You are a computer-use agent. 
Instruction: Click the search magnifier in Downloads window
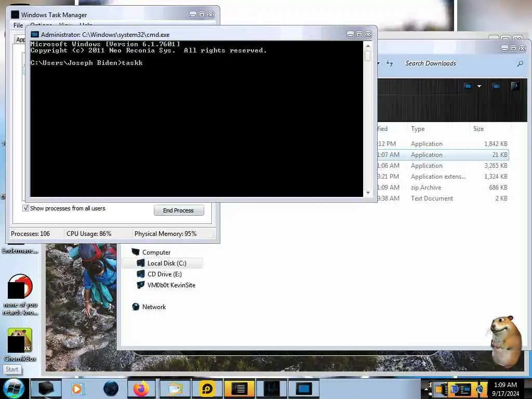tap(520, 63)
